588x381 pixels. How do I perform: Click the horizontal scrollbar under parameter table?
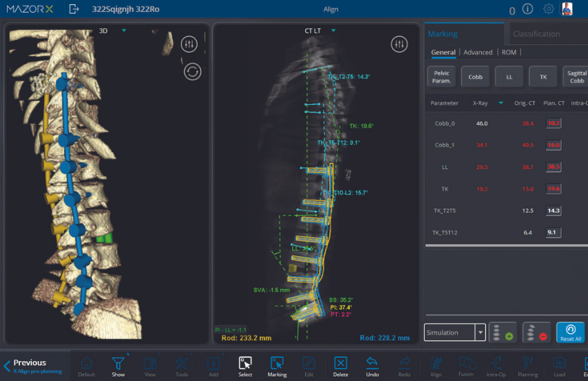[506, 246]
